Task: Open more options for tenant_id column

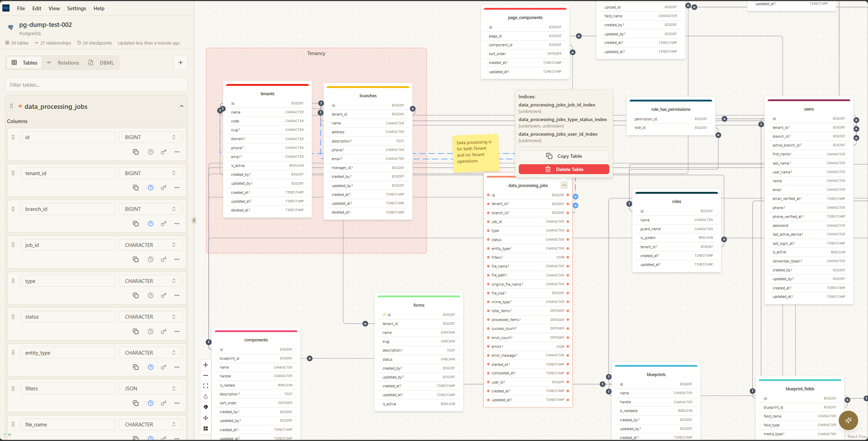Action: point(177,188)
